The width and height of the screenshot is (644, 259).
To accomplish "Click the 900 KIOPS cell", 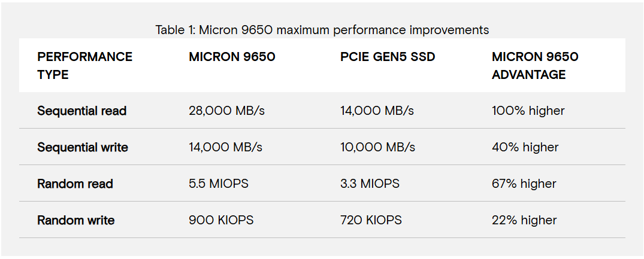I will 221,220.
